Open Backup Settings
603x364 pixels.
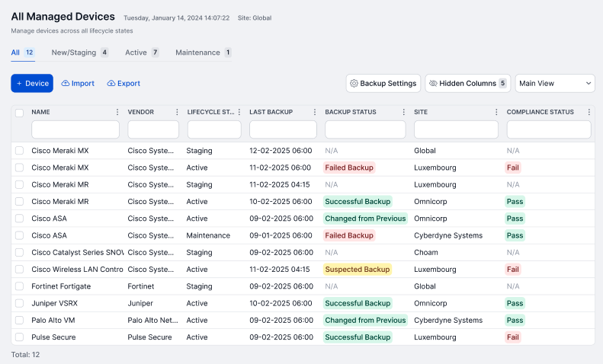point(383,84)
